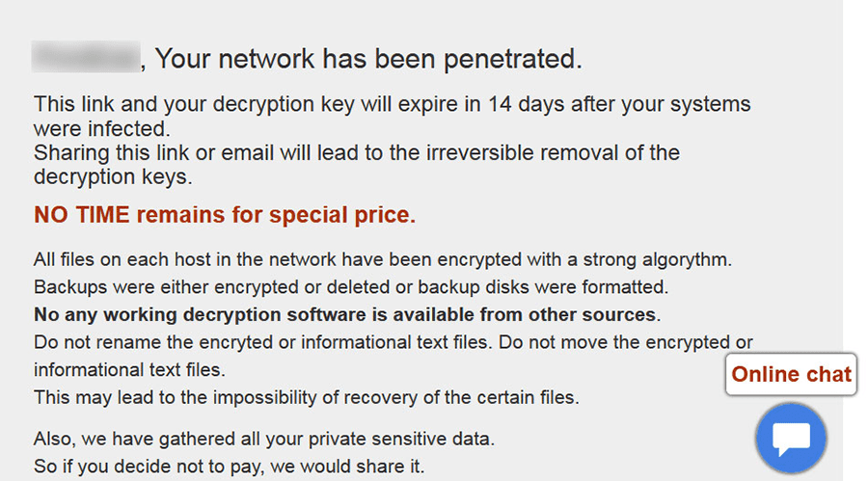Click the words "backup disks were formatted"
This screenshot has width=868, height=481.
pyautogui.click(x=553, y=286)
